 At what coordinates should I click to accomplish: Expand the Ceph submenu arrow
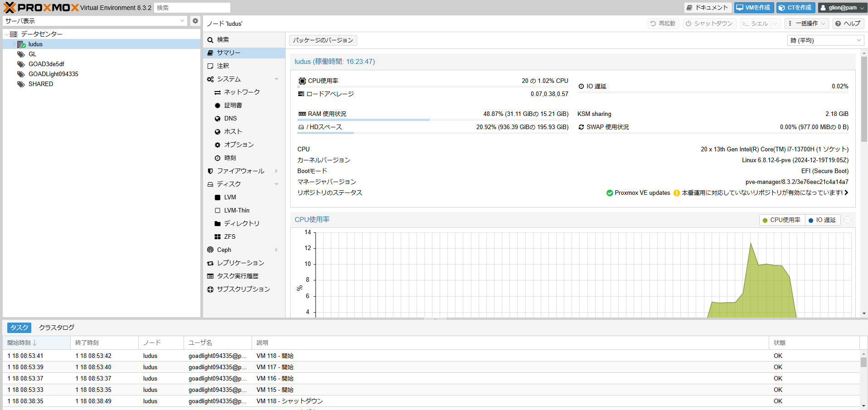[x=276, y=250]
